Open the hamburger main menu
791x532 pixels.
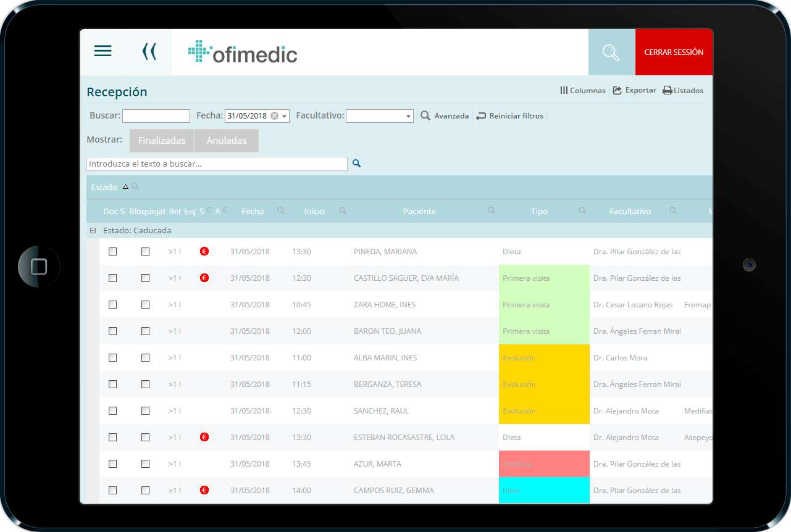coord(103,51)
